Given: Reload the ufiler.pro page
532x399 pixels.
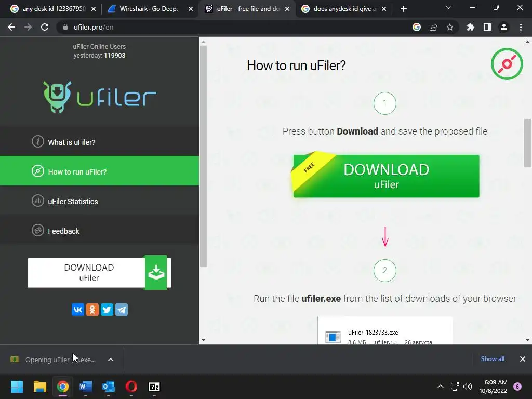Looking at the screenshot, I should [x=45, y=27].
